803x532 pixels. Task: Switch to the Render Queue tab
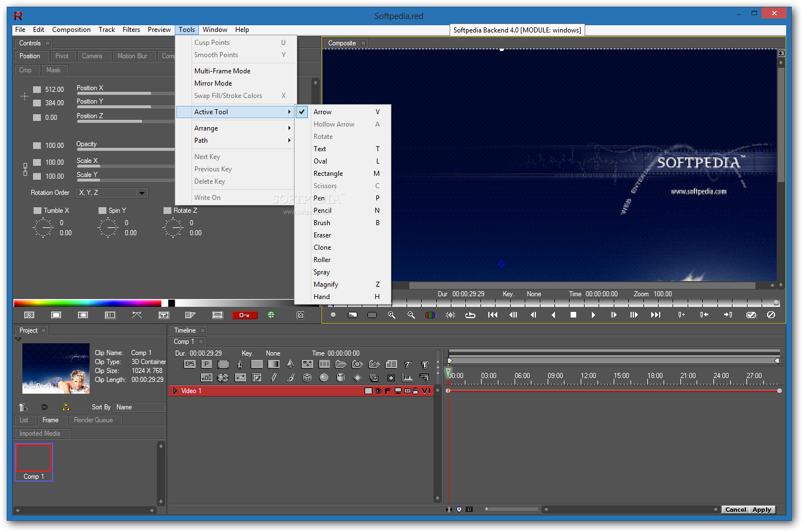pos(94,420)
